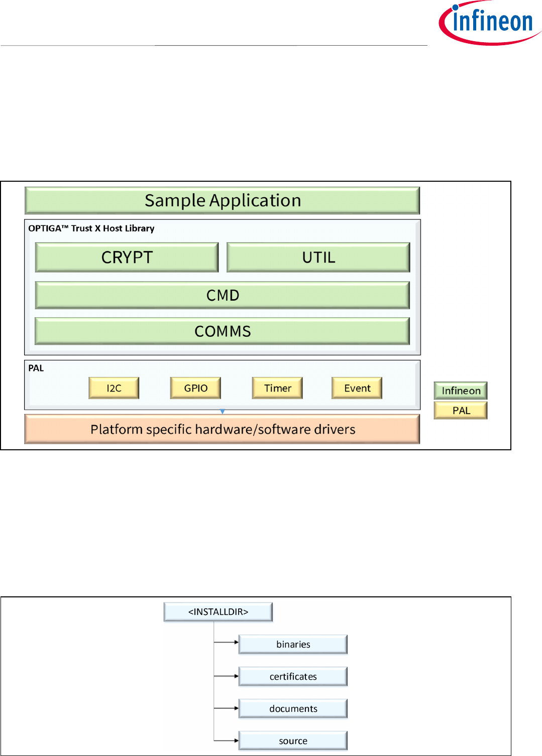
Task: Select the source folder node
Action: 293,741
